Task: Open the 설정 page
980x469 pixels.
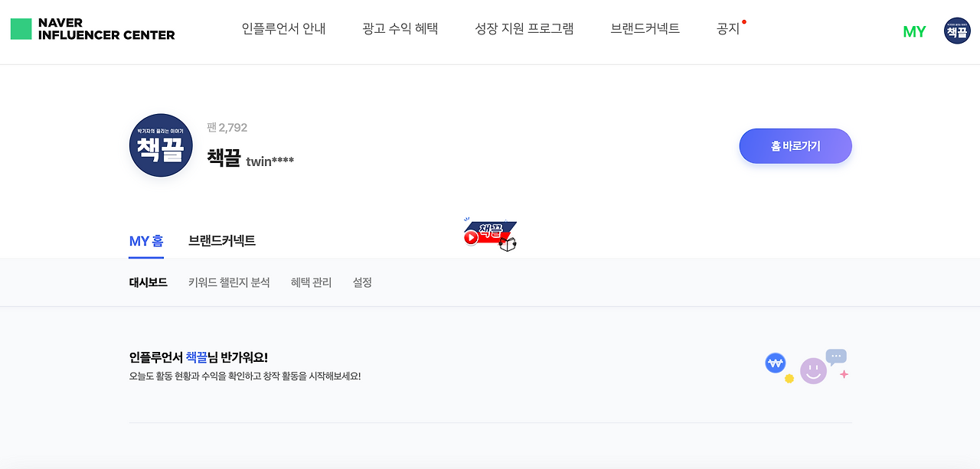Action: (x=361, y=282)
